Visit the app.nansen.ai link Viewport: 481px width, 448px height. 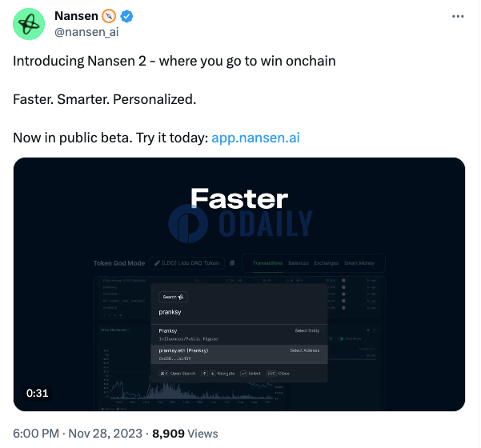pos(255,138)
